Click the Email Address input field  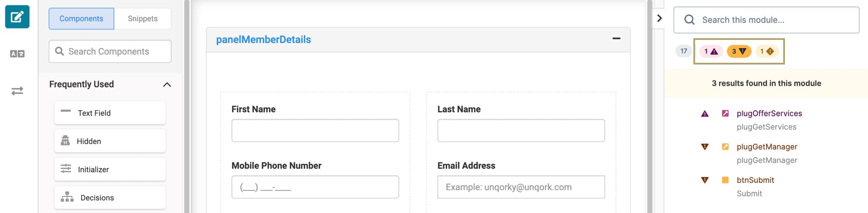pyautogui.click(x=521, y=187)
